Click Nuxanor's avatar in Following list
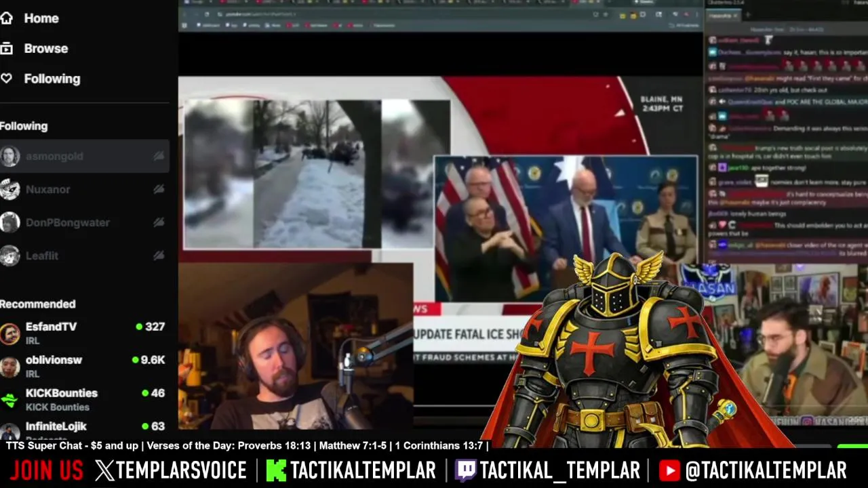This screenshot has width=868, height=488. [x=9, y=189]
